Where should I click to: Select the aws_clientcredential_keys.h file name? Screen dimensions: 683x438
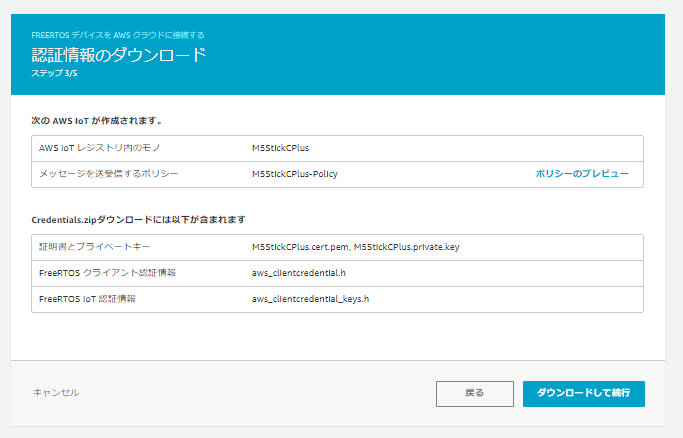click(x=311, y=299)
